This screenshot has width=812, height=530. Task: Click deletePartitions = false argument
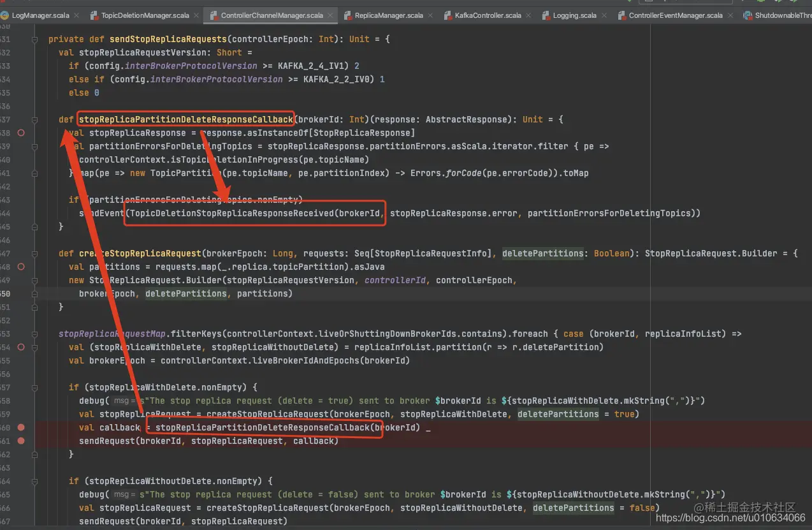tap(593, 508)
